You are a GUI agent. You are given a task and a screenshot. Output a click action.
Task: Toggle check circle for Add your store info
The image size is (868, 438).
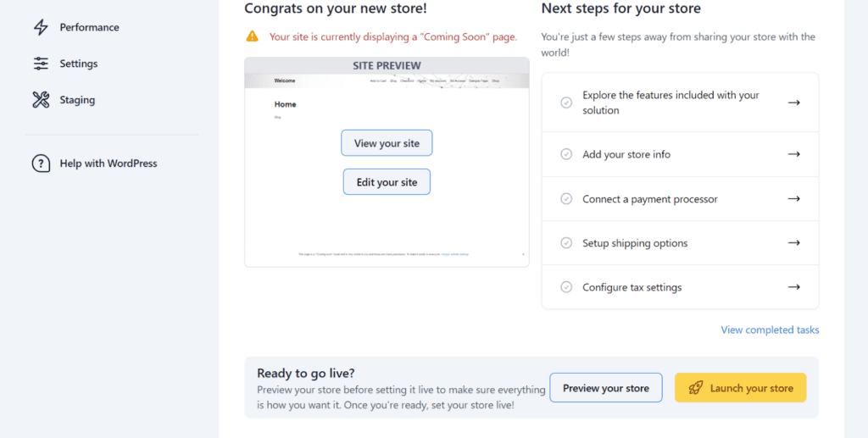tap(566, 154)
